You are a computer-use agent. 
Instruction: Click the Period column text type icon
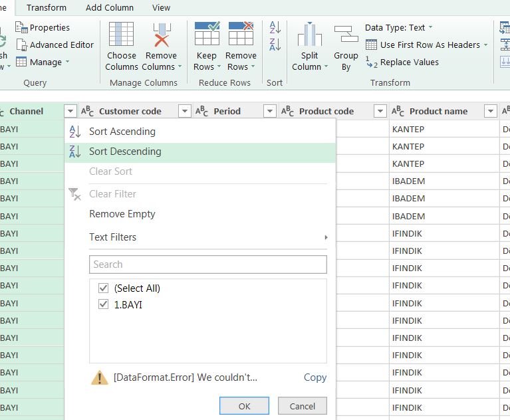coord(201,111)
